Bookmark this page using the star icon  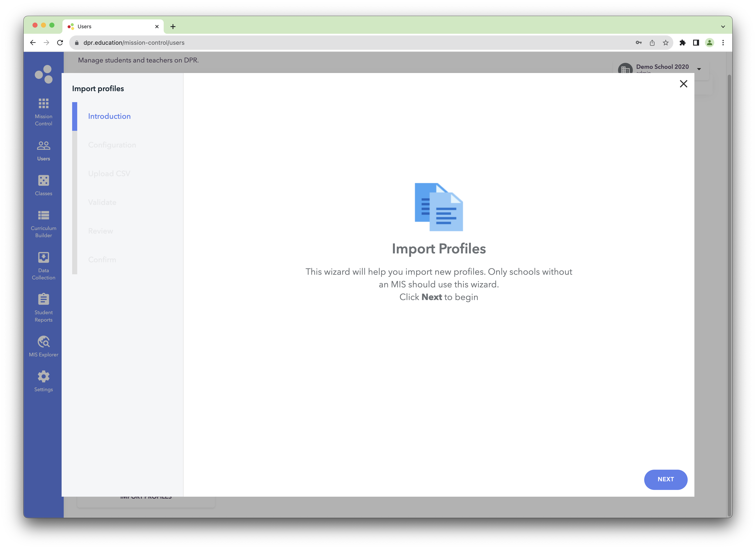[x=665, y=43]
